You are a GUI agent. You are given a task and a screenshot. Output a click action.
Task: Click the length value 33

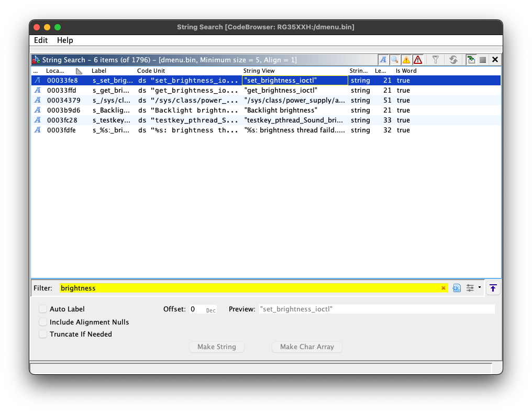387,120
